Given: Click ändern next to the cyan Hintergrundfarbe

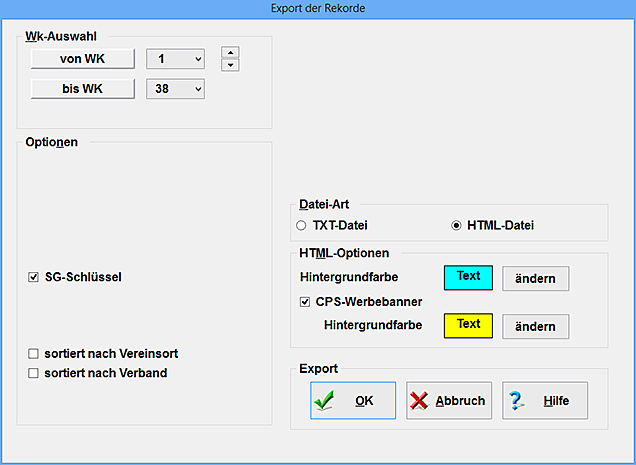Looking at the screenshot, I should click(x=535, y=277).
